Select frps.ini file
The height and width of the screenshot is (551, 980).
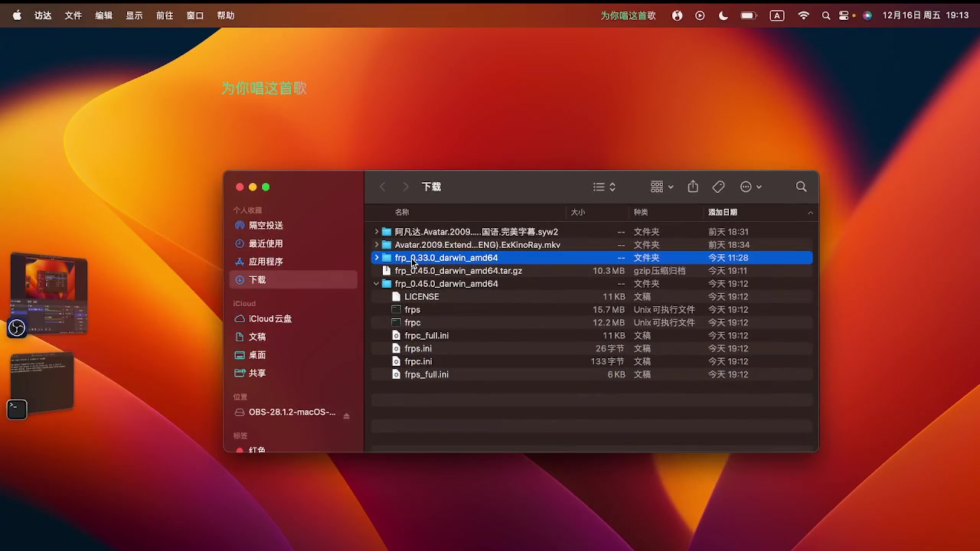592,349
